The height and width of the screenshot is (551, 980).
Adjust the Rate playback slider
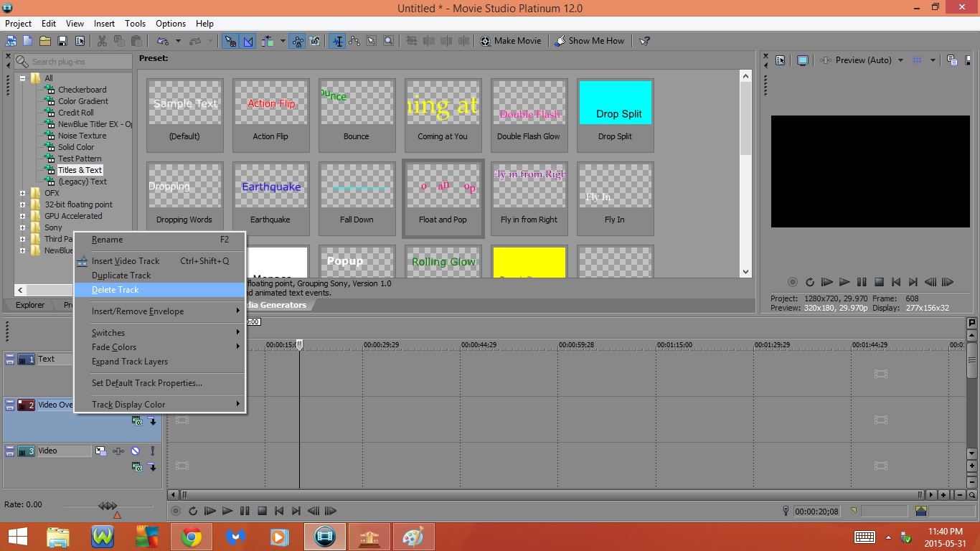coord(108,507)
